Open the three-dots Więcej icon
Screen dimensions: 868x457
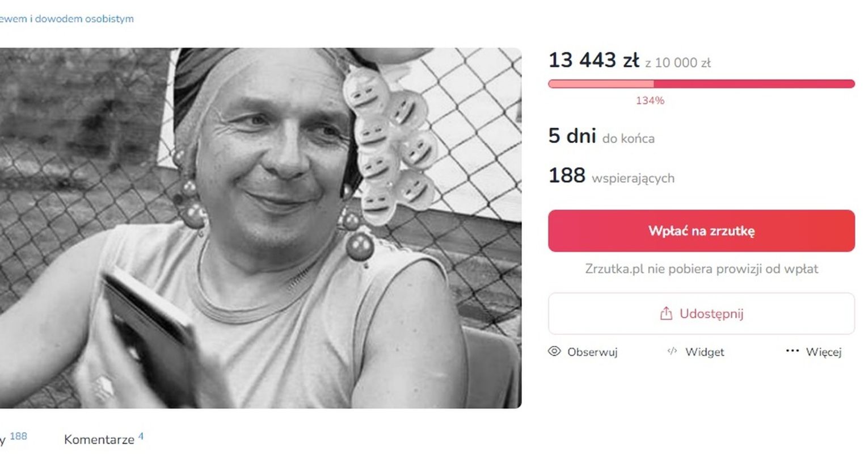tap(793, 351)
